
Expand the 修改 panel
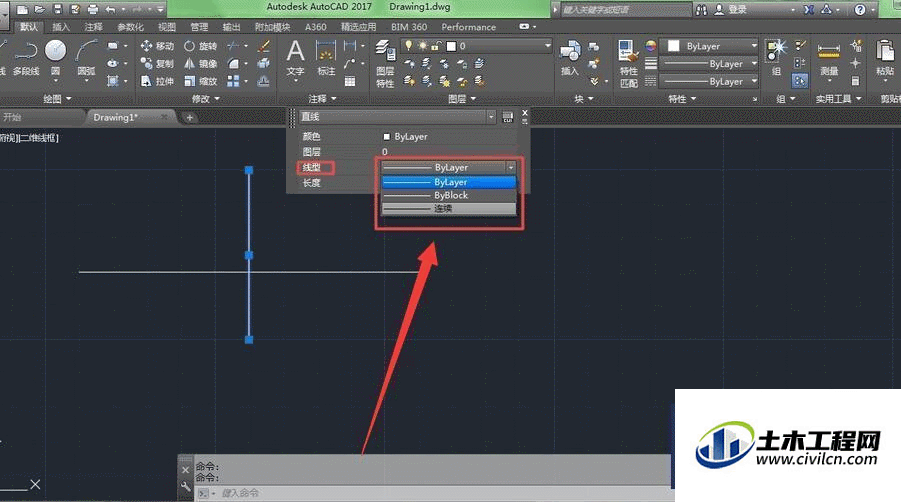tap(206, 99)
